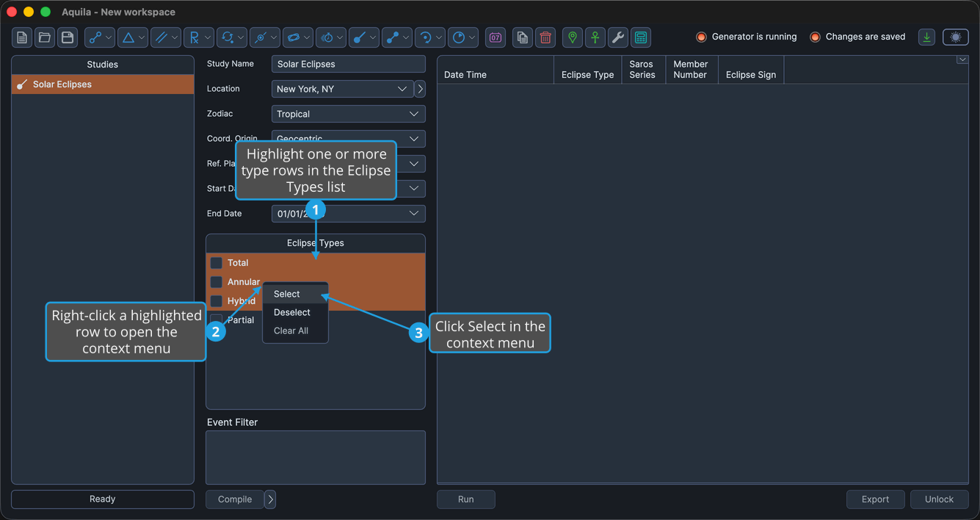Open the crossed-circle transit tool button
This screenshot has height=520, width=980.
click(x=265, y=37)
